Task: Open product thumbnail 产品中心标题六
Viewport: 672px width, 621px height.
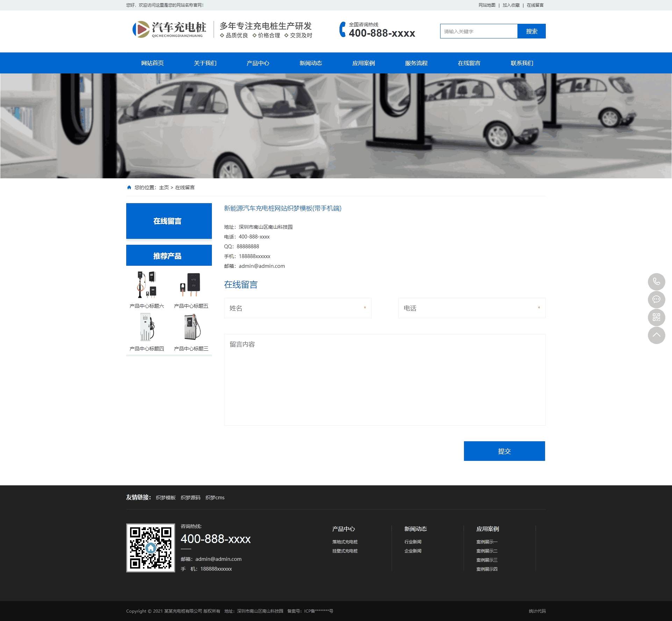Action: point(146,284)
